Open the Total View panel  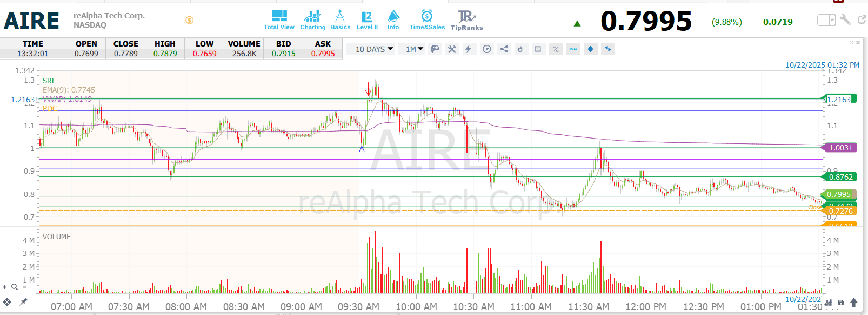tap(279, 20)
